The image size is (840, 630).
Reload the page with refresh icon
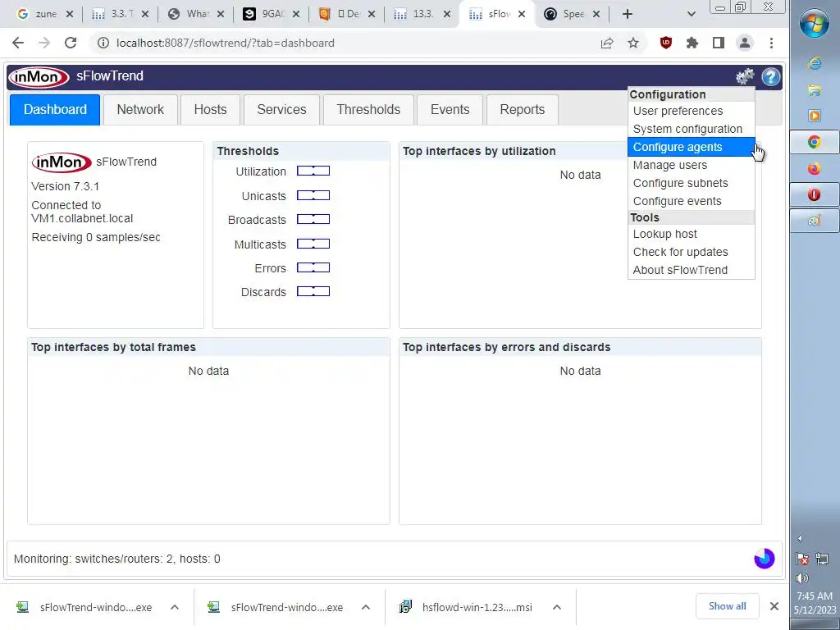tap(71, 43)
